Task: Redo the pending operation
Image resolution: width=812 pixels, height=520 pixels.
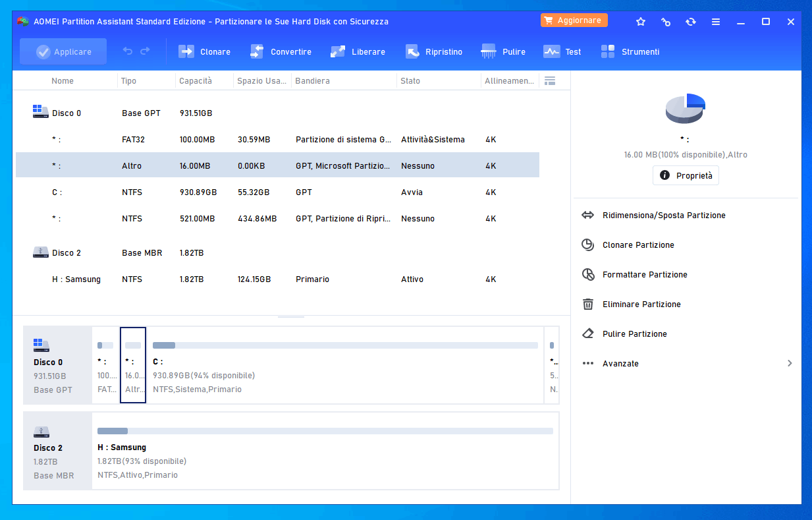Action: 146,51
